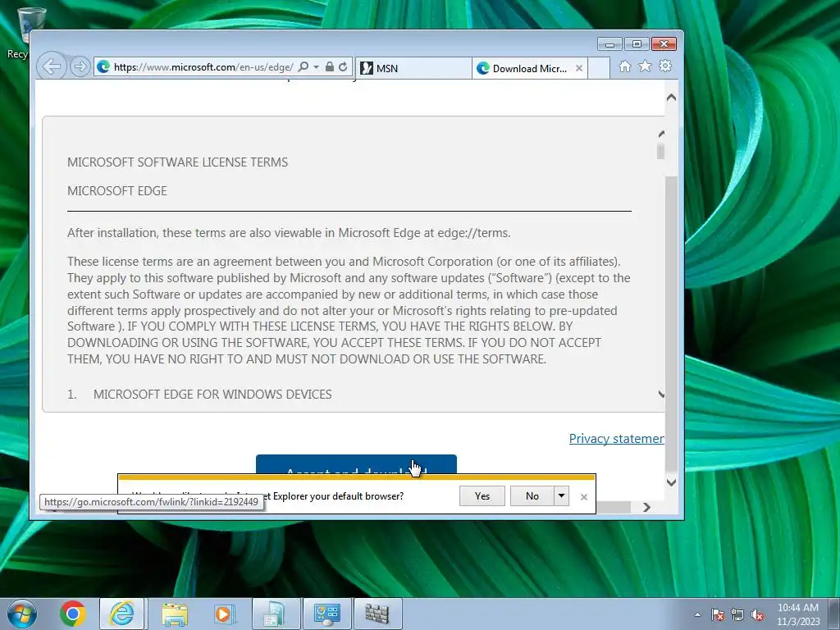Choose No for default browser prompt
The image size is (840, 630).
click(532, 496)
